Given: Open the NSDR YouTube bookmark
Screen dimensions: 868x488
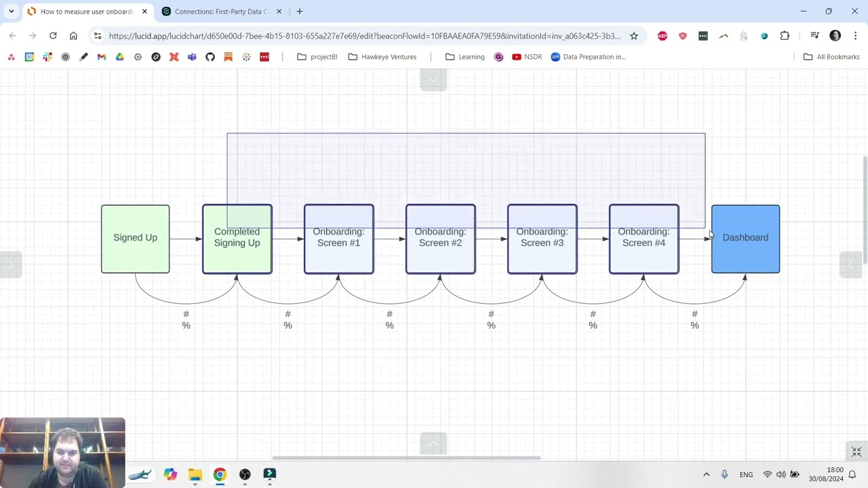Looking at the screenshot, I should click(x=527, y=57).
